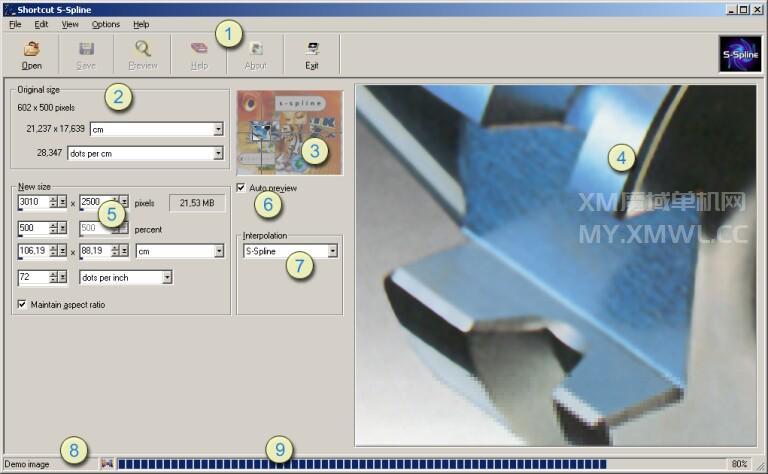The height and width of the screenshot is (474, 768).
Task: Click the width pixels field showing 3010
Action: [32, 202]
